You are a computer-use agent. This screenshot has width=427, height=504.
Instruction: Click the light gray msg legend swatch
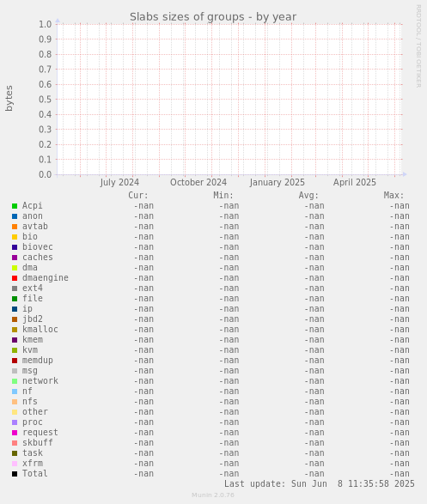click(15, 371)
